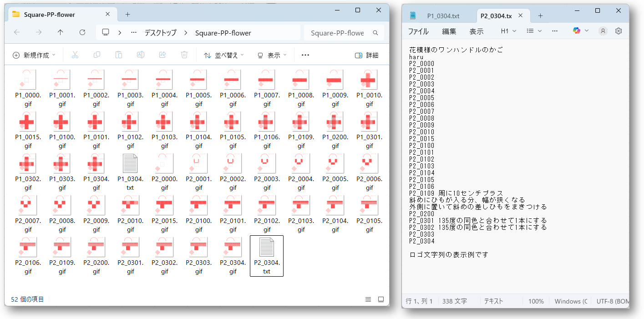This screenshot has width=644, height=319.
Task: Go up one folder with Up arrow
Action: [x=61, y=32]
